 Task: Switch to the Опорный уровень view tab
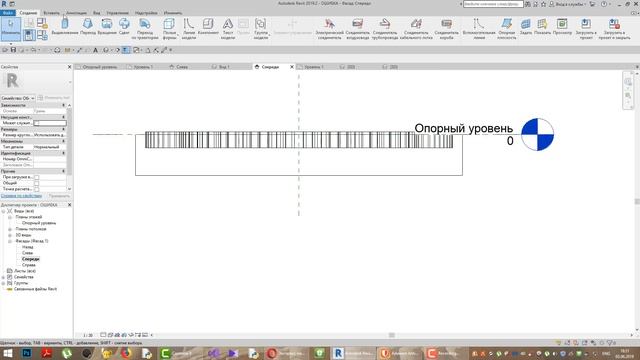pos(100,67)
